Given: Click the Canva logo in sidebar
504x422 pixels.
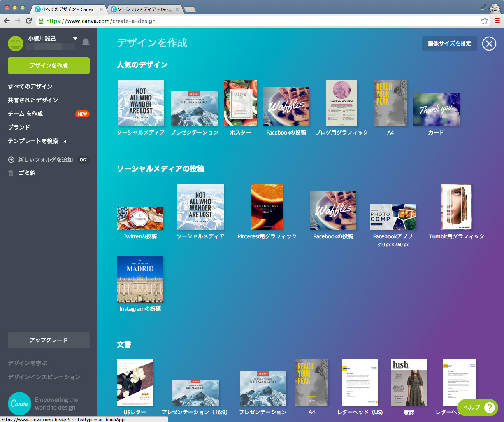Looking at the screenshot, I should tap(19, 404).
